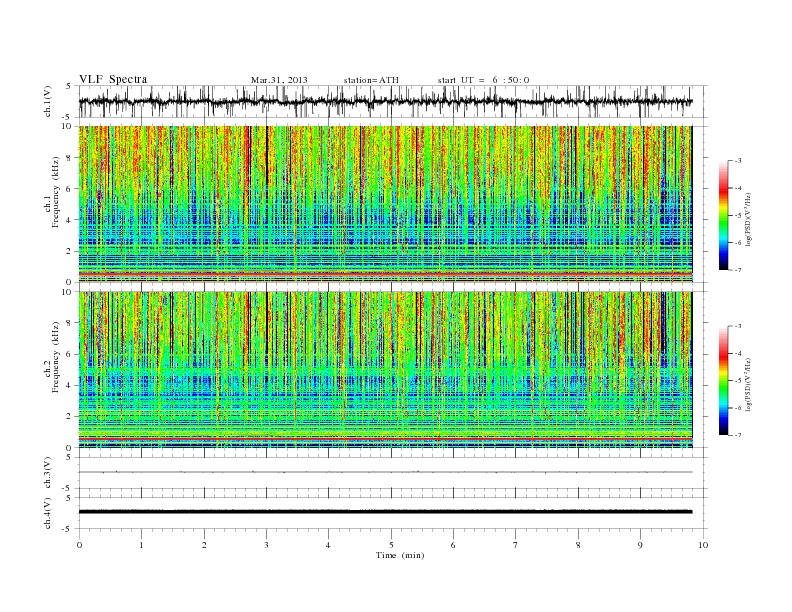The height and width of the screenshot is (612, 792).
Task: Click the "Time (min)" axis label
Action: point(400,555)
